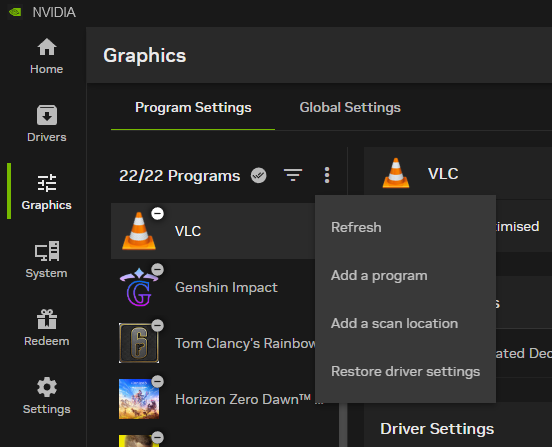Click the 22/22 Programs label
Screen dimensions: 552x447
tap(180, 176)
